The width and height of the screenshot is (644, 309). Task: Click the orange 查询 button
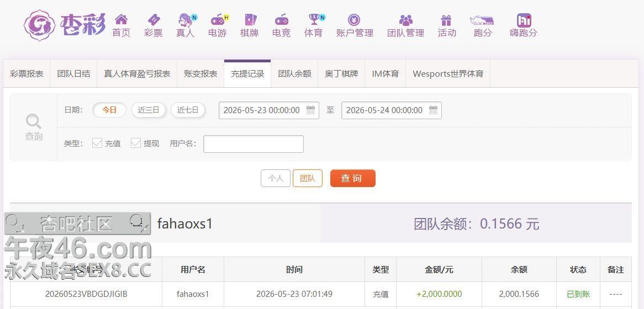(353, 179)
